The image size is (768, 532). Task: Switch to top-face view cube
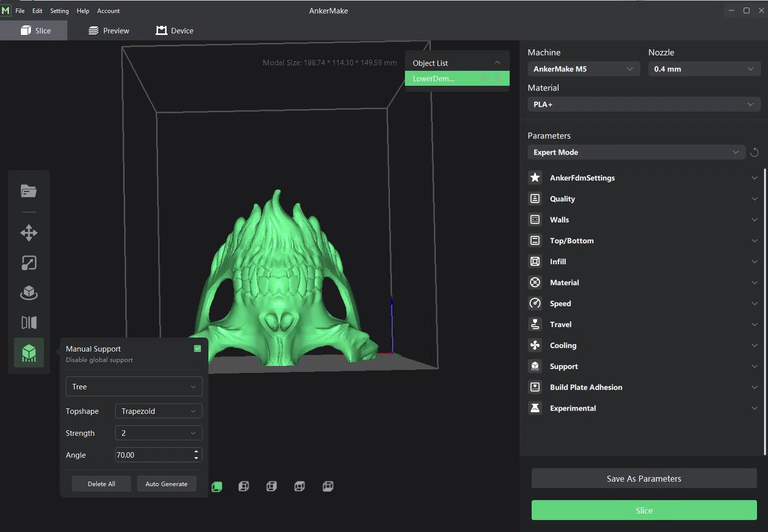coord(300,486)
